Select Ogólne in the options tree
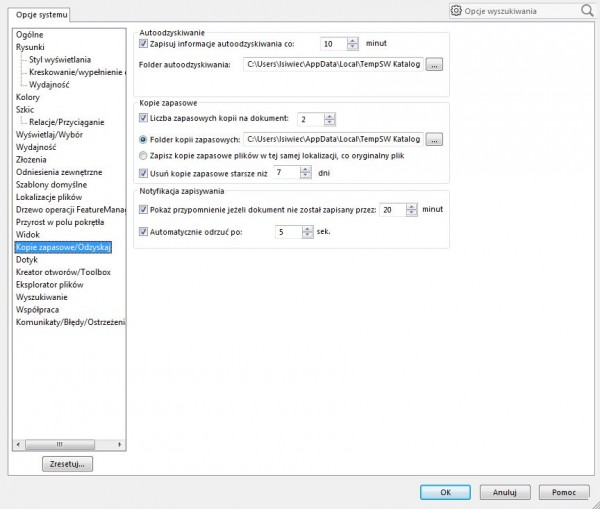Viewport: 600px width, 509px height. (30, 35)
